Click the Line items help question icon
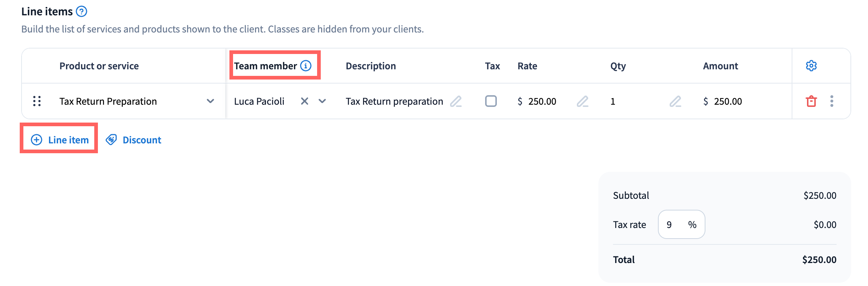The width and height of the screenshot is (868, 286). pyautogui.click(x=81, y=12)
